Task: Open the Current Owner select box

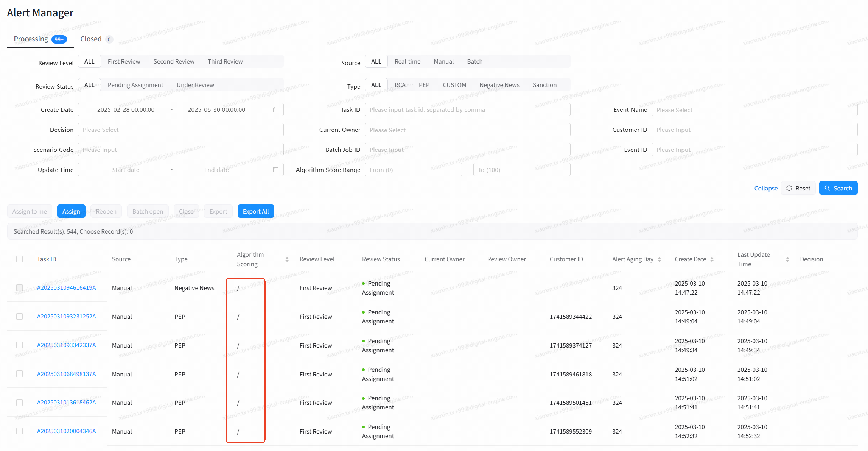Action: (x=467, y=130)
